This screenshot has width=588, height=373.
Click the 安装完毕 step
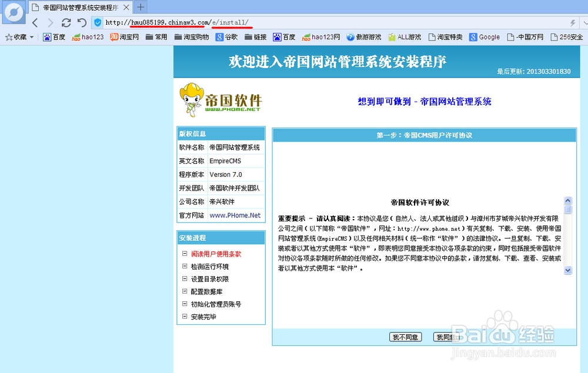coord(203,317)
